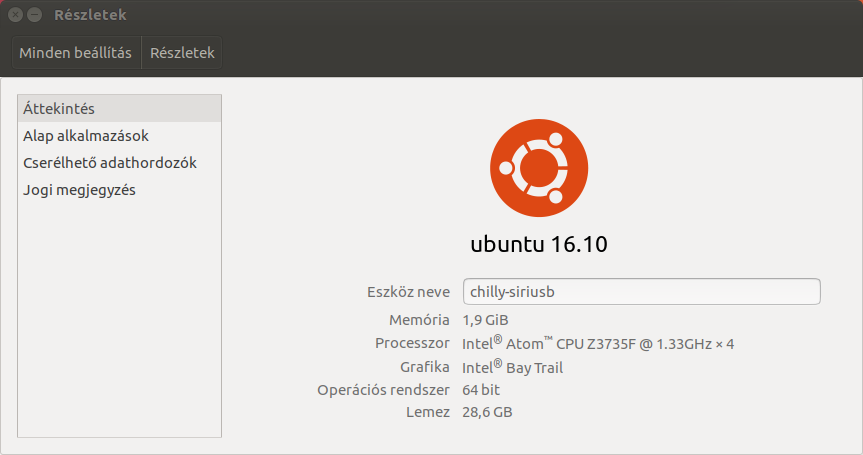Minimize the Részletek window
The height and width of the screenshot is (455, 863).
click(x=35, y=15)
